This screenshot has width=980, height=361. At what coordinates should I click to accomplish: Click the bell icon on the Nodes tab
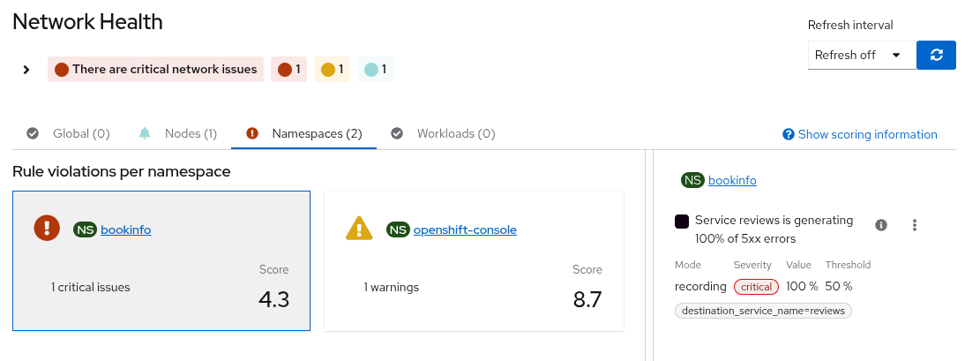pos(145,133)
